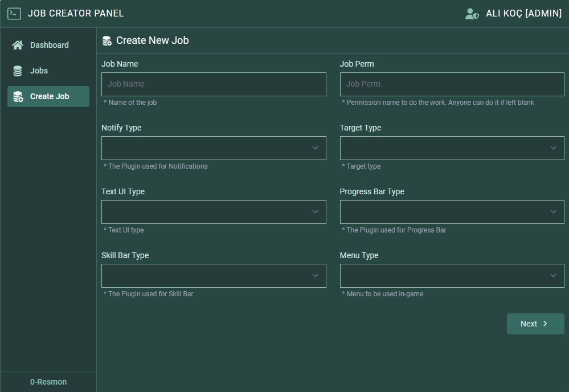Click the ALI KOÇ [ADMIN] username
The height and width of the screenshot is (392, 569).
point(523,14)
